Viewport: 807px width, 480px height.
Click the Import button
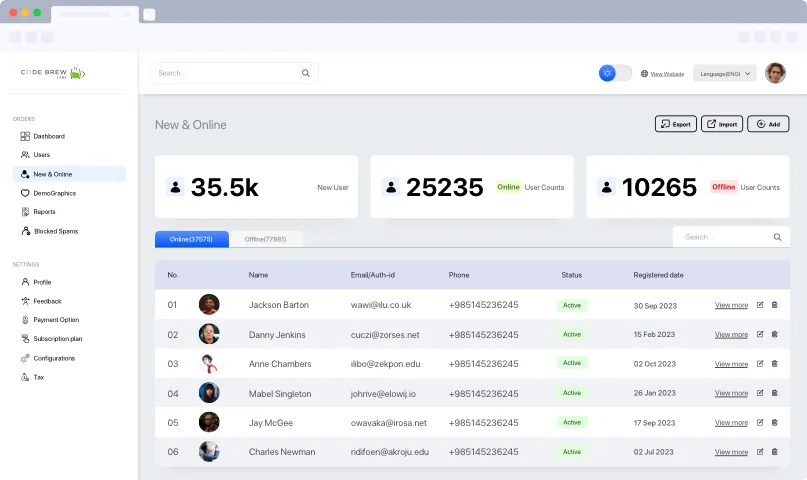point(722,124)
